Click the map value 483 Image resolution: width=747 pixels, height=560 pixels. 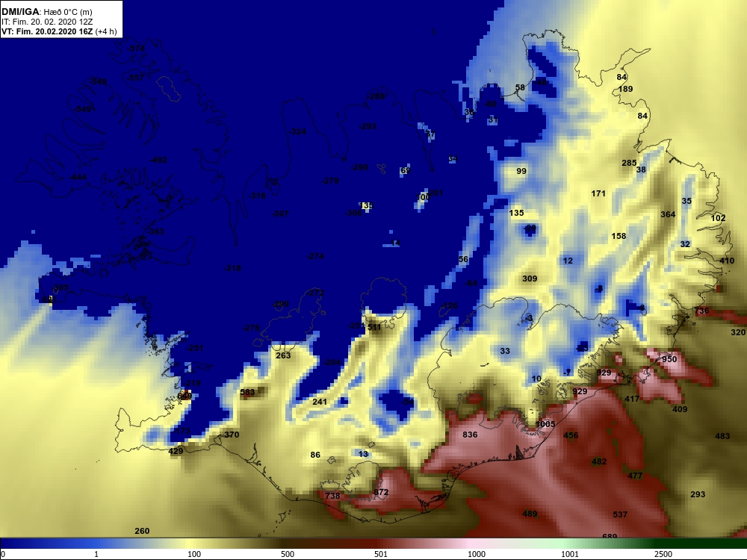[x=722, y=436]
